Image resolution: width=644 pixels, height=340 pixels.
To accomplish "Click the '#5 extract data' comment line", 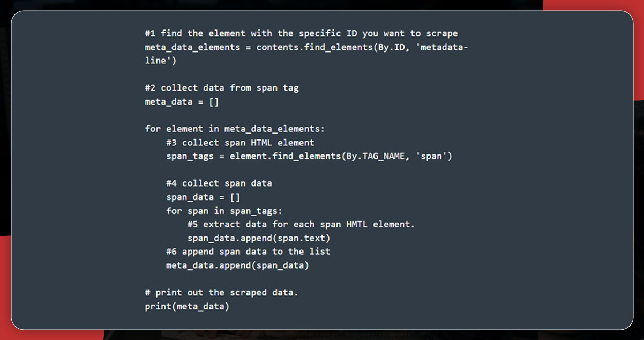I will (301, 224).
